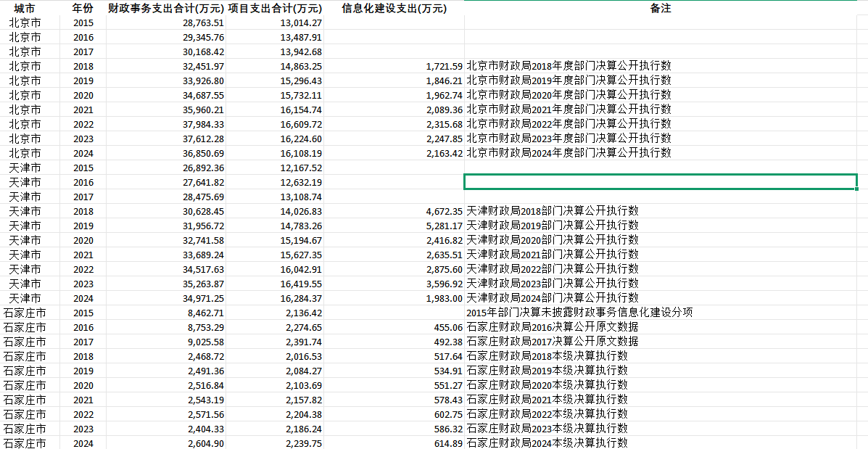Click the value 30,168.42
This screenshot has width=868, height=449.
[x=202, y=52]
